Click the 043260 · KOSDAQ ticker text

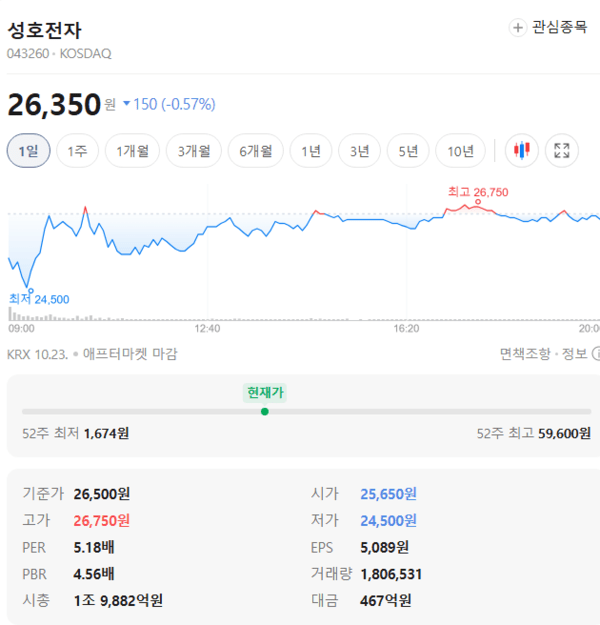coord(59,53)
